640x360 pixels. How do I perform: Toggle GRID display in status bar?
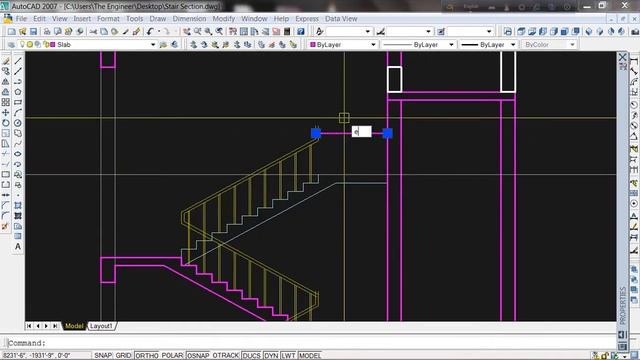click(x=123, y=356)
